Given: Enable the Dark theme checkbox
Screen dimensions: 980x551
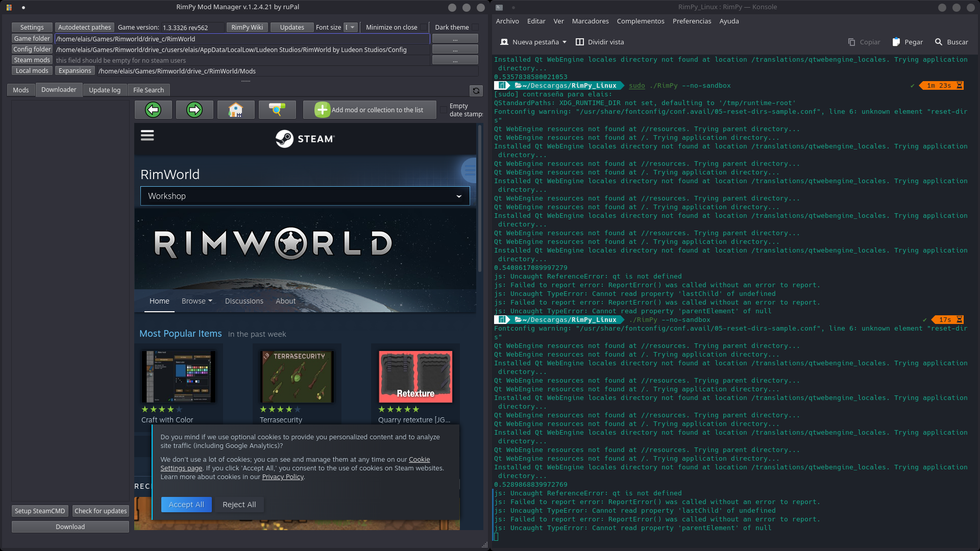Looking at the screenshot, I should (475, 27).
